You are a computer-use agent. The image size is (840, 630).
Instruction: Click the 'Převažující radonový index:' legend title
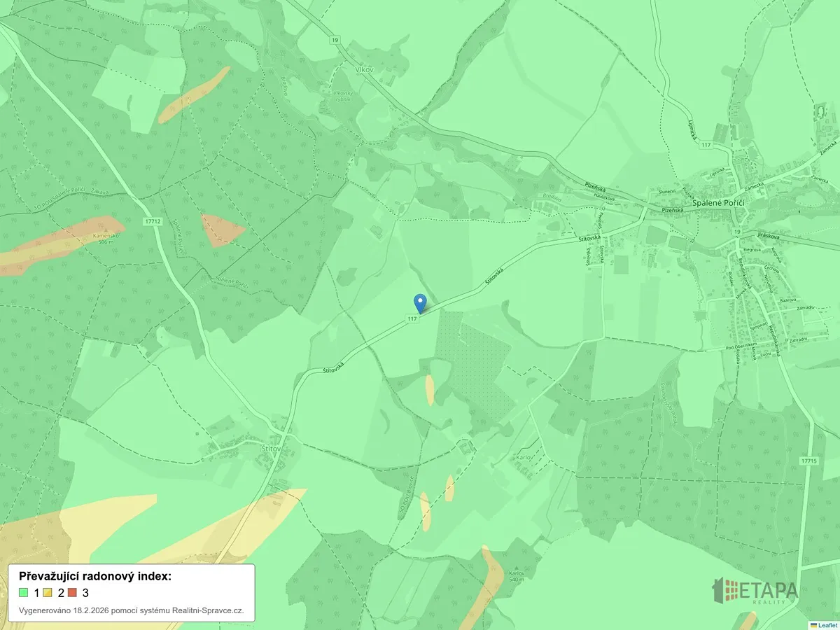tap(95, 576)
